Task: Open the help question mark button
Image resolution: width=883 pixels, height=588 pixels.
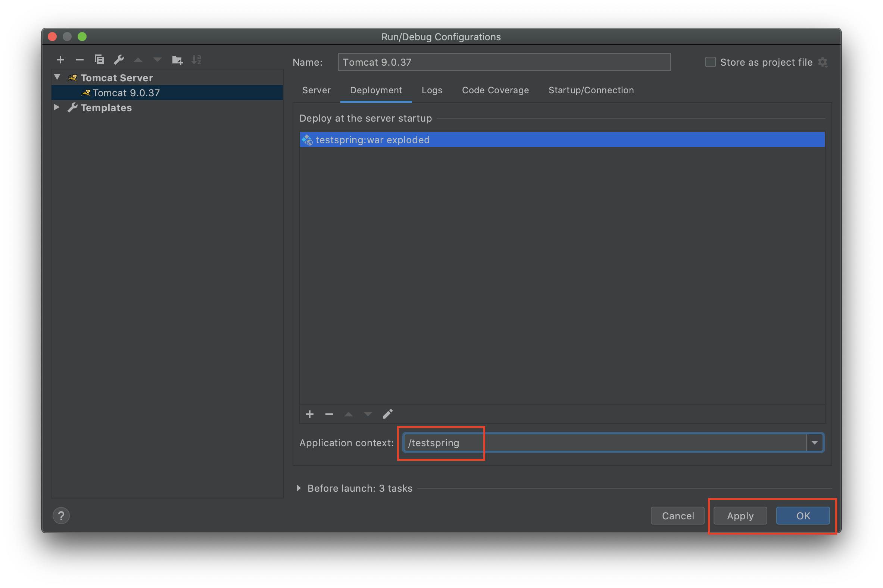Action: pos(61,516)
